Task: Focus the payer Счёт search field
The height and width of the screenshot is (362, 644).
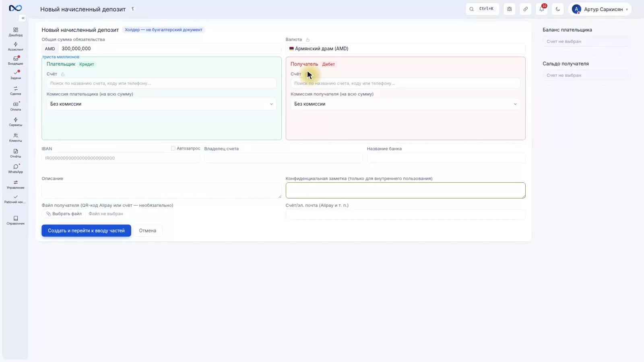Action: pyautogui.click(x=161, y=83)
